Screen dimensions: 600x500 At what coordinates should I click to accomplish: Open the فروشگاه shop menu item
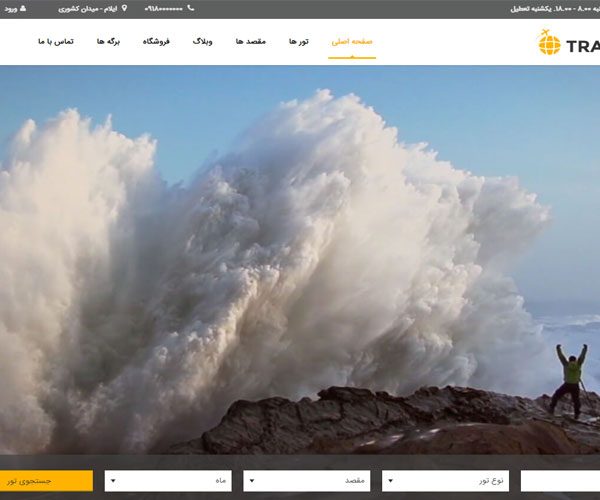point(156,42)
